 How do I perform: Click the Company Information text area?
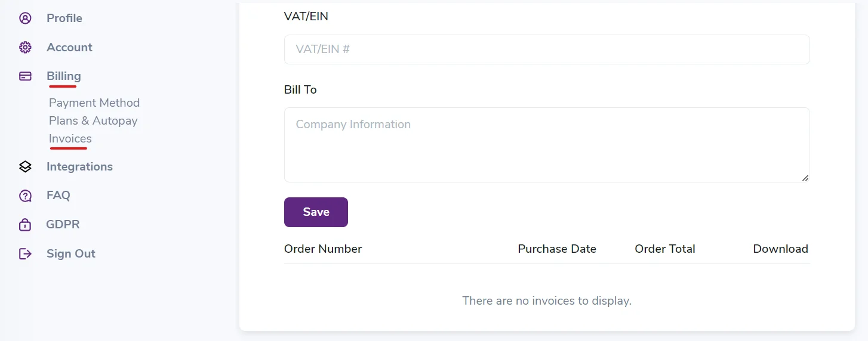(547, 145)
